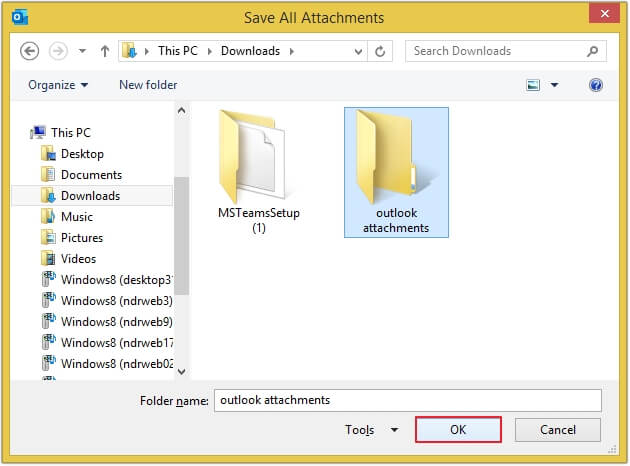This screenshot has height=466, width=630.
Task: Click the search magnifier icon
Action: [x=592, y=51]
